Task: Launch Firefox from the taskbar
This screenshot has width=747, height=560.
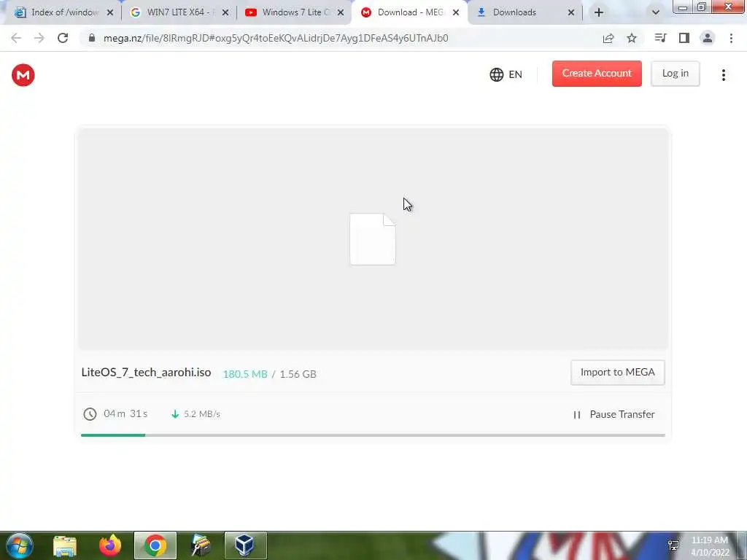Action: coord(110,545)
